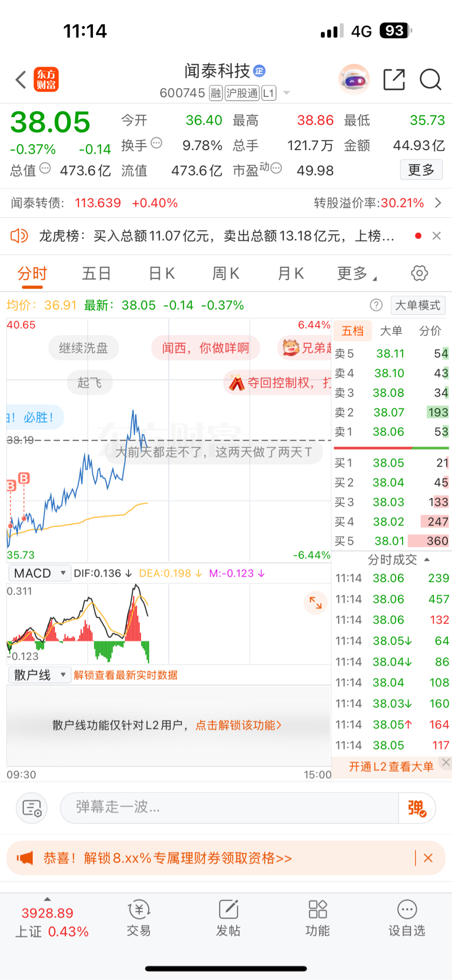452x980 pixels.
Task: Switch to the 大单 tab
Action: tap(391, 331)
